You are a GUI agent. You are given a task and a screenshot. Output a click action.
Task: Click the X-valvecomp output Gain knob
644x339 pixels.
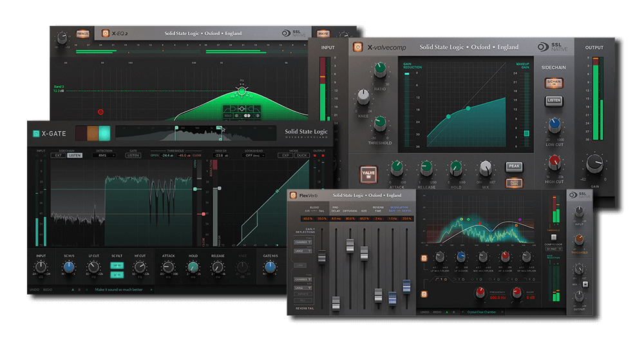pyautogui.click(x=594, y=164)
